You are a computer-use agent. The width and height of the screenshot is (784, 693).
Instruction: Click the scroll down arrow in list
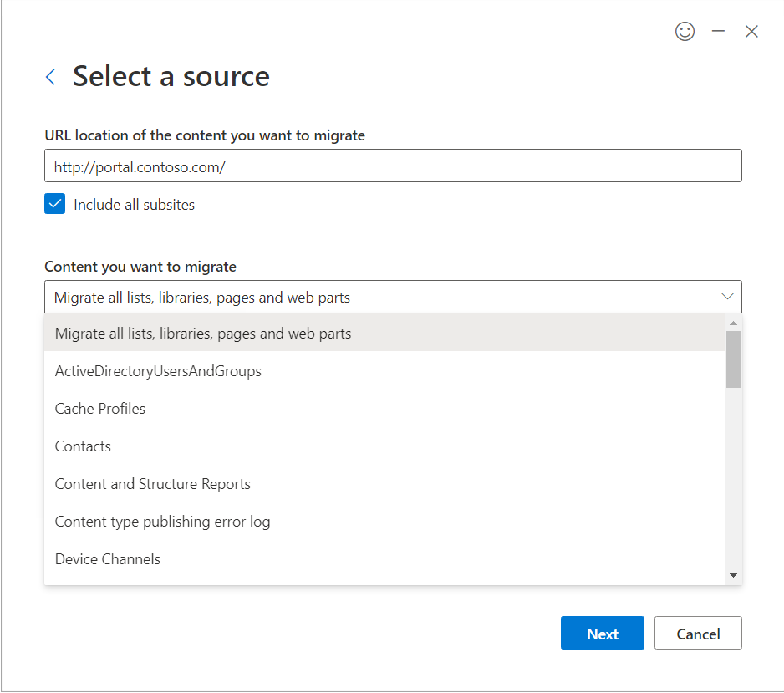tap(733, 575)
